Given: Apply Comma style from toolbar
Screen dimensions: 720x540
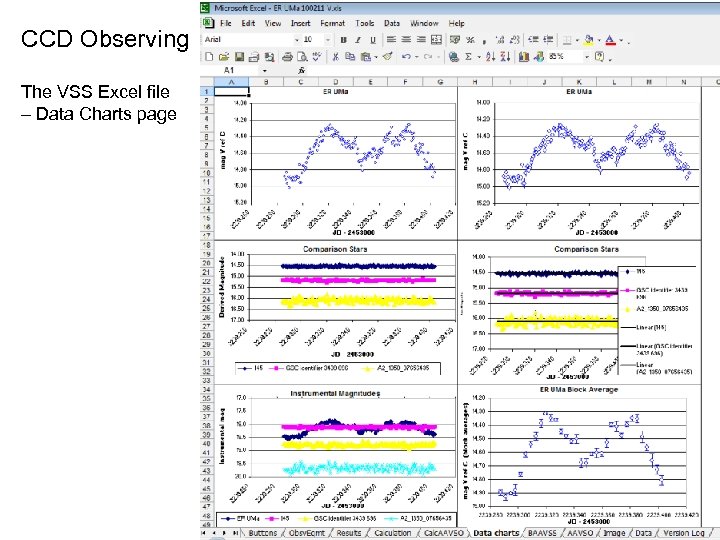Looking at the screenshot, I should pos(484,40).
